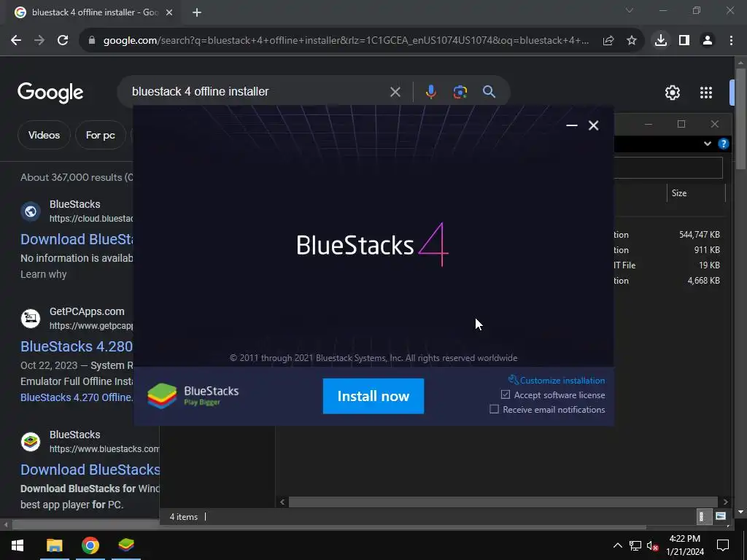
Task: Select the 19 KB file row
Action: [671, 265]
